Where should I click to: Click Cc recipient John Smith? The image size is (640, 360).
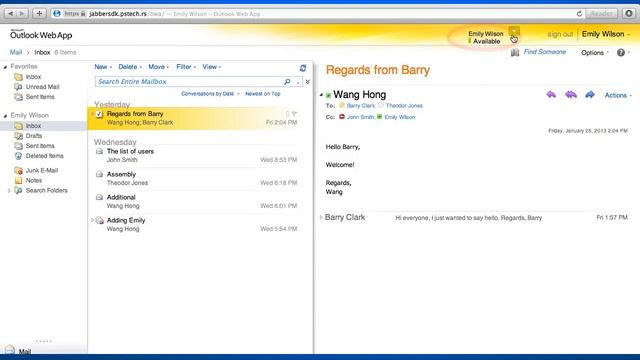point(360,117)
